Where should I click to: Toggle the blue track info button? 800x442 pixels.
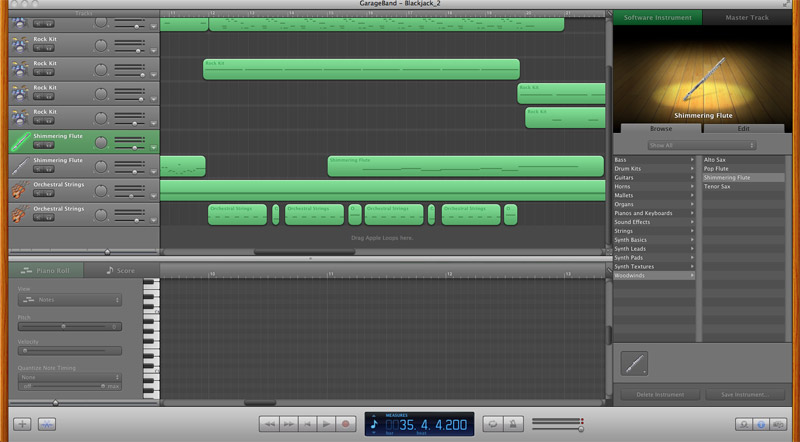(x=761, y=424)
